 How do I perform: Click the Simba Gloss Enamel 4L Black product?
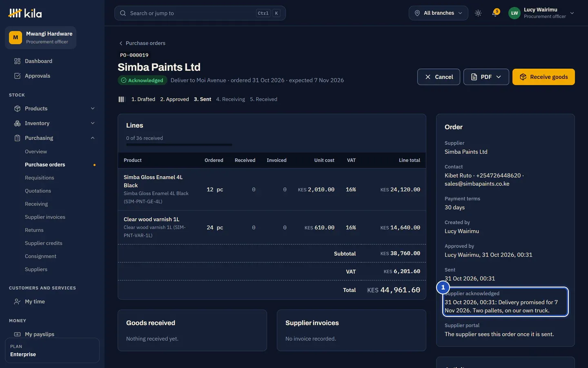[153, 181]
